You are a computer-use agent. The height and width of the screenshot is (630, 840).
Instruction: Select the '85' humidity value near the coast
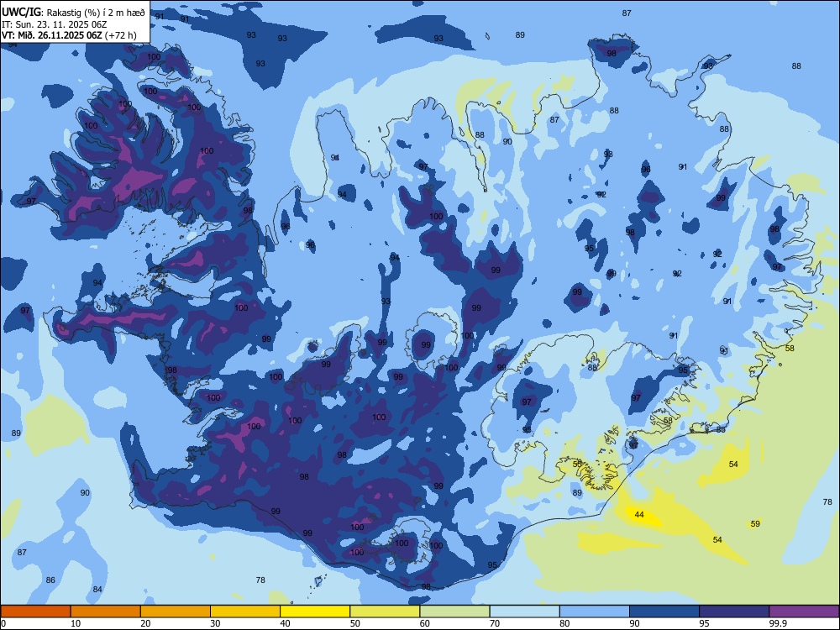click(721, 429)
